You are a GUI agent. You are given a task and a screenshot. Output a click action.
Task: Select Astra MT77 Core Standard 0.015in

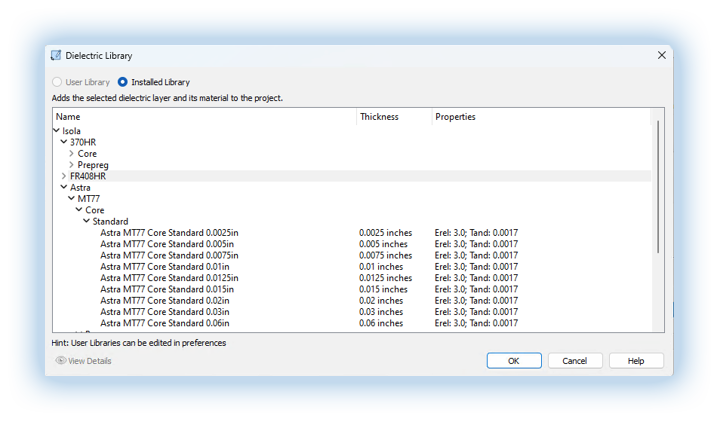[167, 289]
